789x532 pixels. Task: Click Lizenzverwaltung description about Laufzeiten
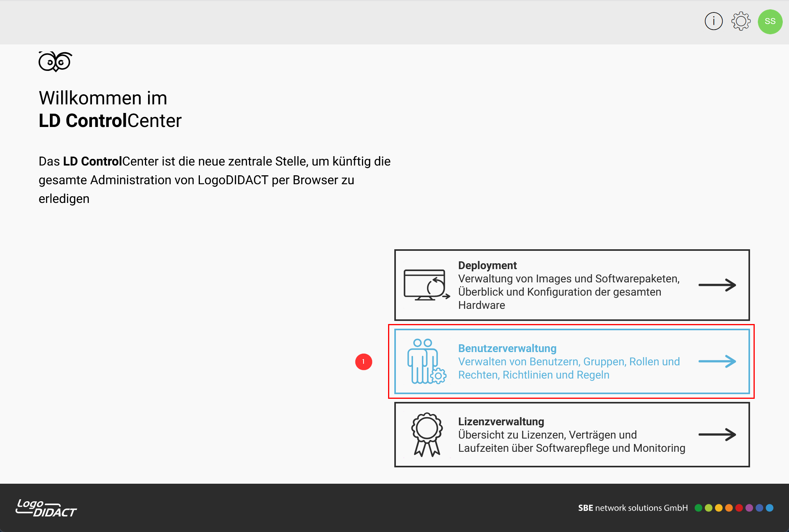tap(572, 442)
